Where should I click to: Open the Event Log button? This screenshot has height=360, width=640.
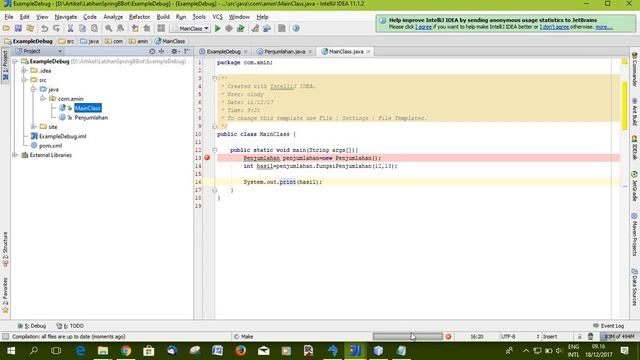[x=608, y=326]
